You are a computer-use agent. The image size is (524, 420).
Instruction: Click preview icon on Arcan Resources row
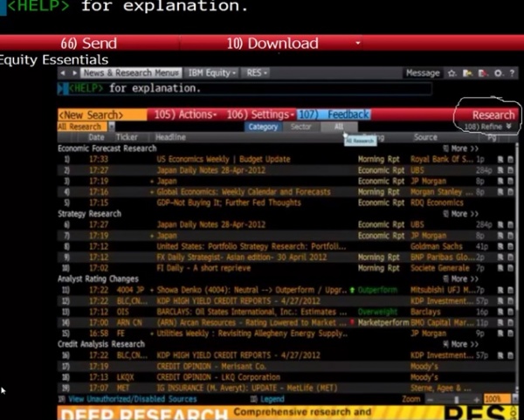point(500,323)
